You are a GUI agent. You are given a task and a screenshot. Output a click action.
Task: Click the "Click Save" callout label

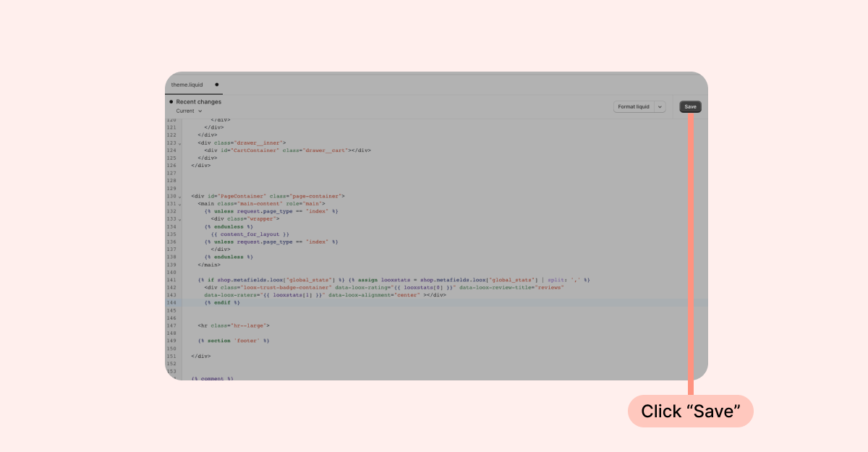pyautogui.click(x=690, y=411)
